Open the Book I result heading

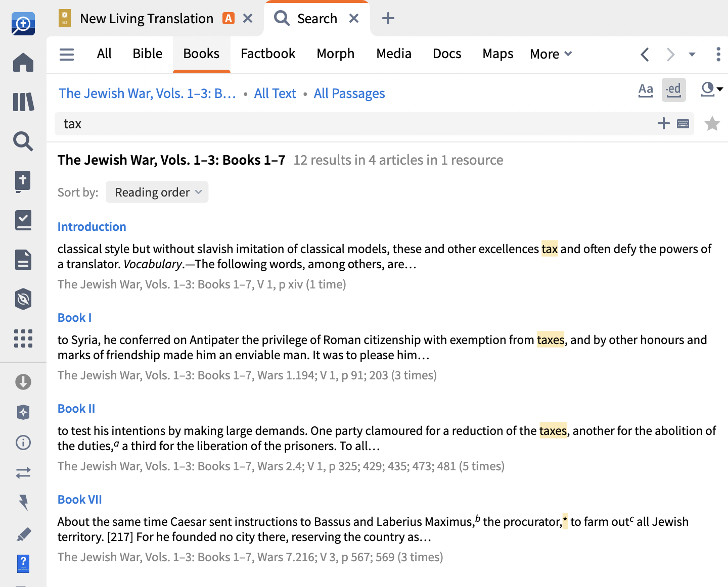[x=75, y=318]
